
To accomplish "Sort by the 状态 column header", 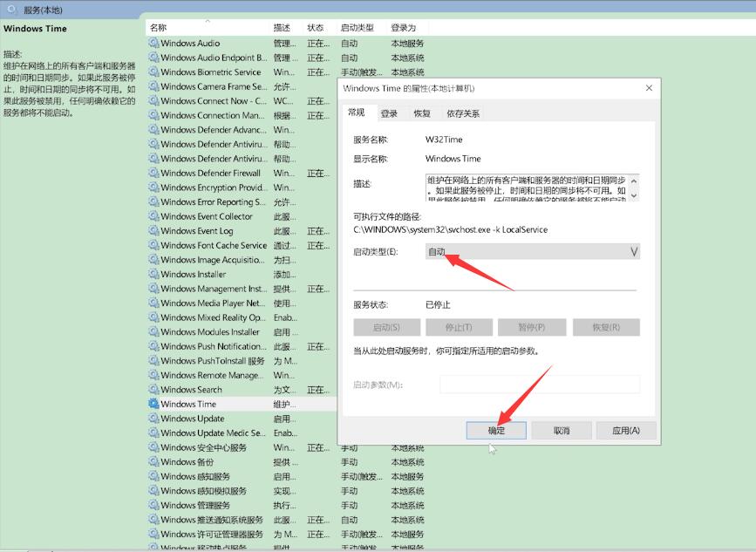I will click(319, 28).
